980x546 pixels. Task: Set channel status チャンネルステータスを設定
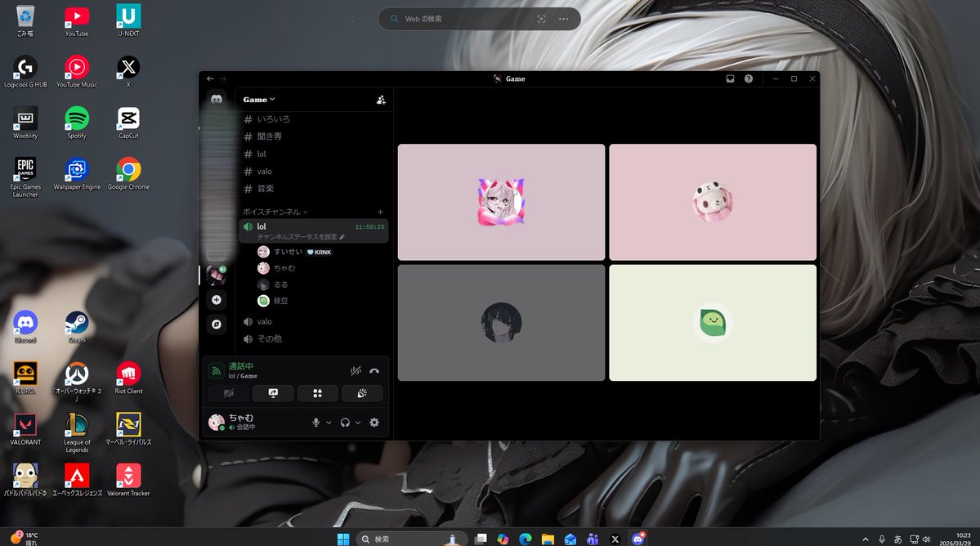301,237
